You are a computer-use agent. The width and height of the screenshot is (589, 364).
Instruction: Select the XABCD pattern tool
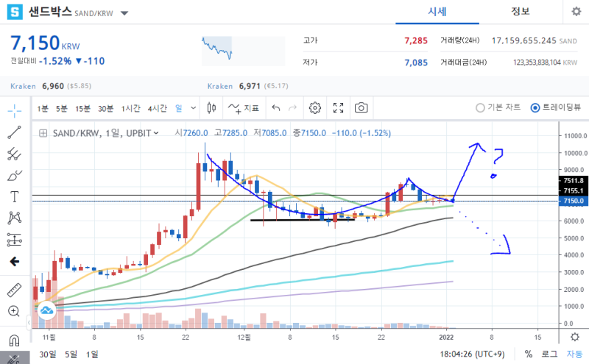click(x=15, y=218)
